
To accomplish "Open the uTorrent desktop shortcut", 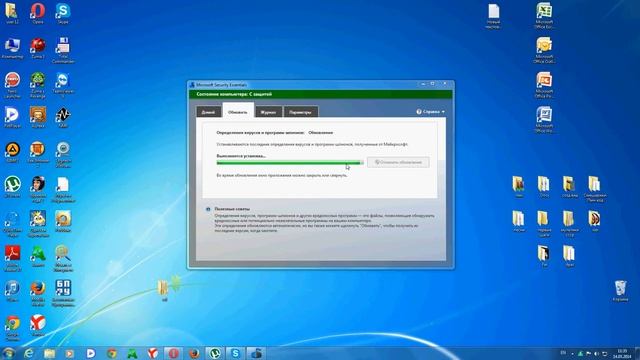I will (x=12, y=187).
